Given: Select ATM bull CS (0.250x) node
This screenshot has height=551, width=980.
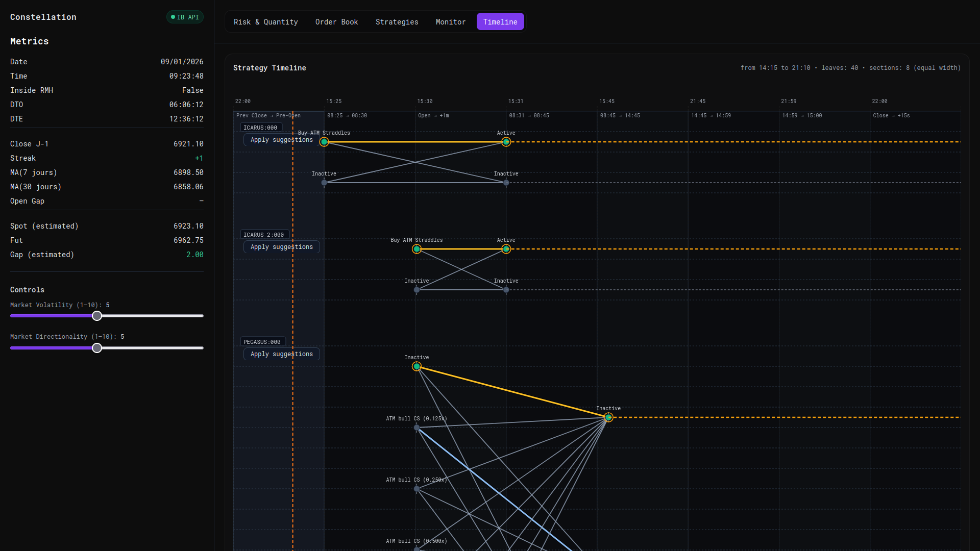Looking at the screenshot, I should 416,489.
